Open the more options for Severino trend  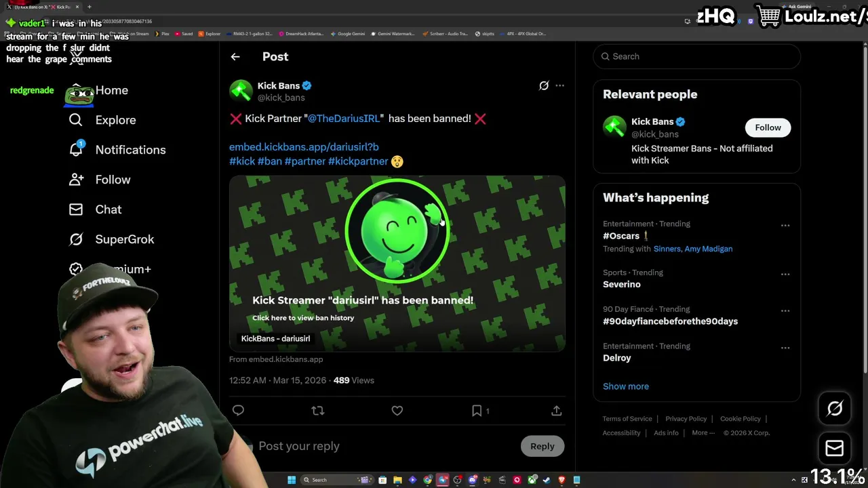(x=785, y=274)
